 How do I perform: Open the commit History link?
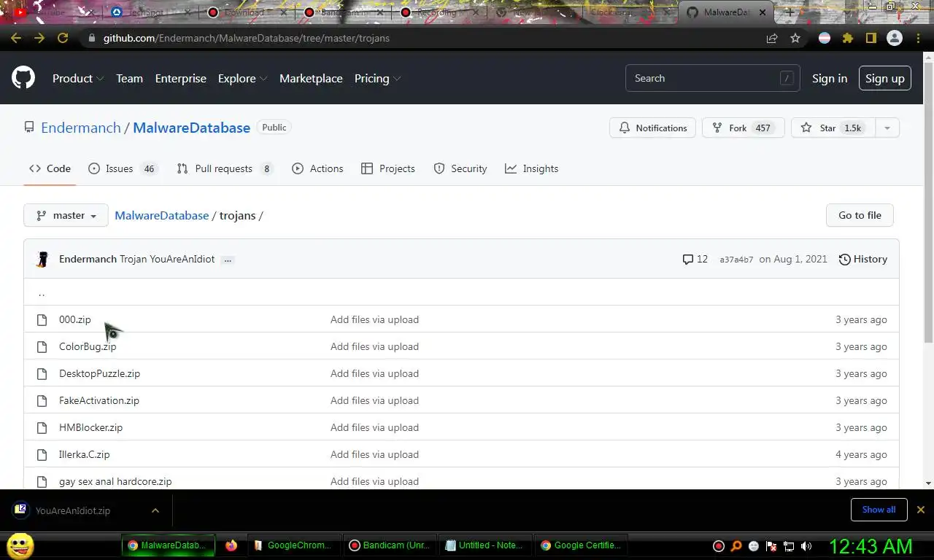pos(863,259)
